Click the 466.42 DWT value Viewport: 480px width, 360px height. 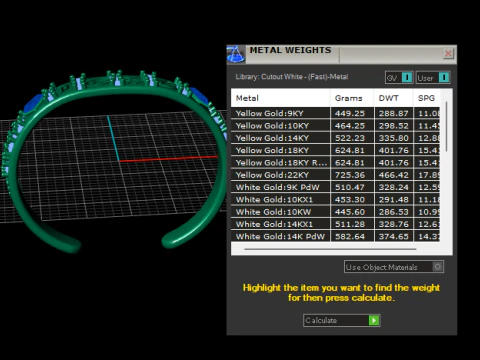tap(394, 175)
